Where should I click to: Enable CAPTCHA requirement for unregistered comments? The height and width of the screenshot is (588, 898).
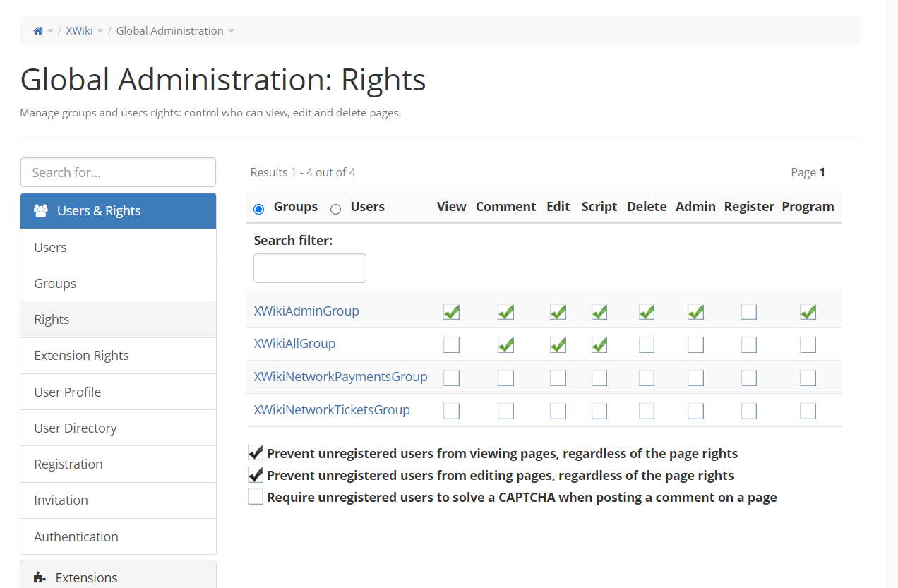(x=256, y=497)
